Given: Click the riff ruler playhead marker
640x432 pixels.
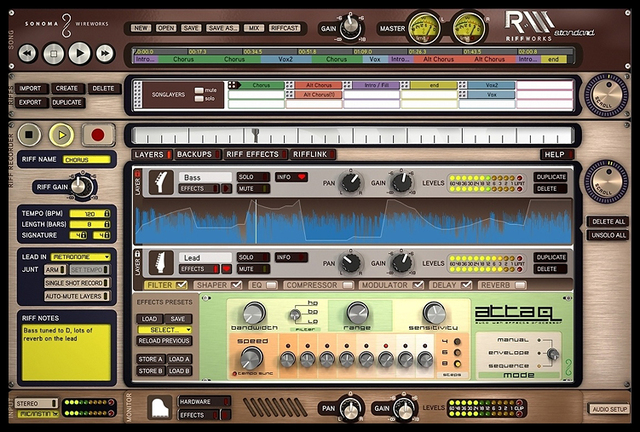Looking at the screenshot, I should click(255, 135).
